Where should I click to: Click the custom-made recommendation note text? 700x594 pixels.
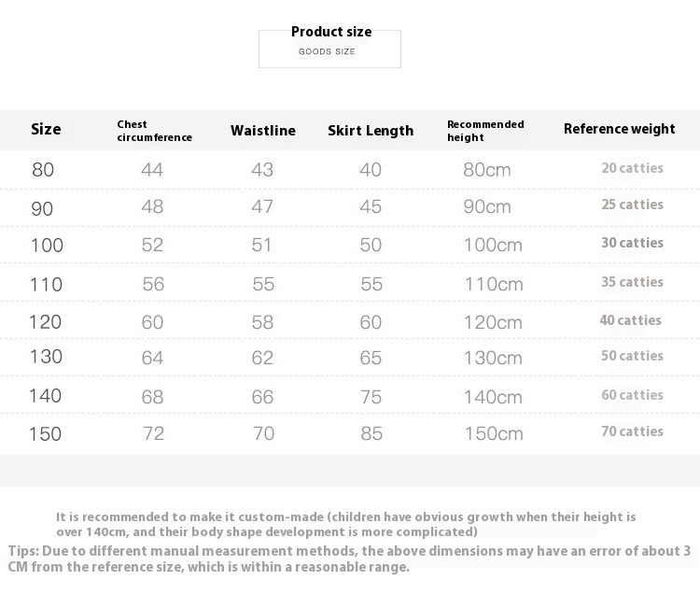coord(346,524)
